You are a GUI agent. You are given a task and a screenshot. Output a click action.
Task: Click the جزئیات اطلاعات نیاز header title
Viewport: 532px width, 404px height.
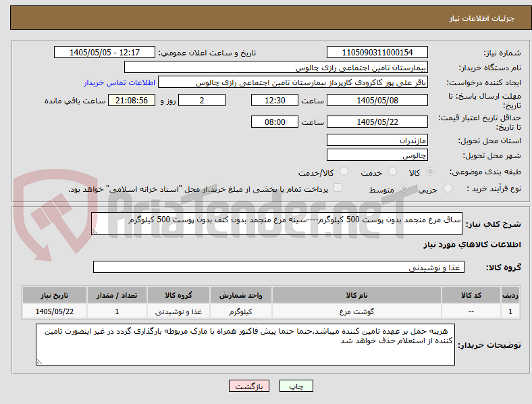tap(481, 18)
